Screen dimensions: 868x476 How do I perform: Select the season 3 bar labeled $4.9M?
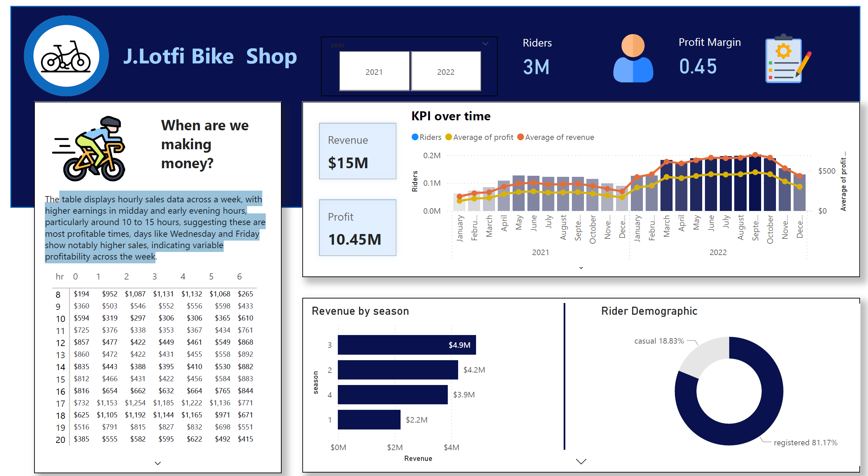[406, 345]
